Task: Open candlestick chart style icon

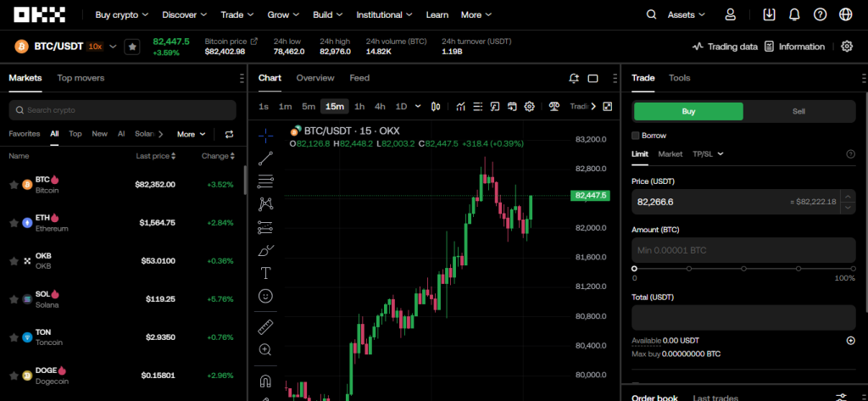Action: click(436, 106)
